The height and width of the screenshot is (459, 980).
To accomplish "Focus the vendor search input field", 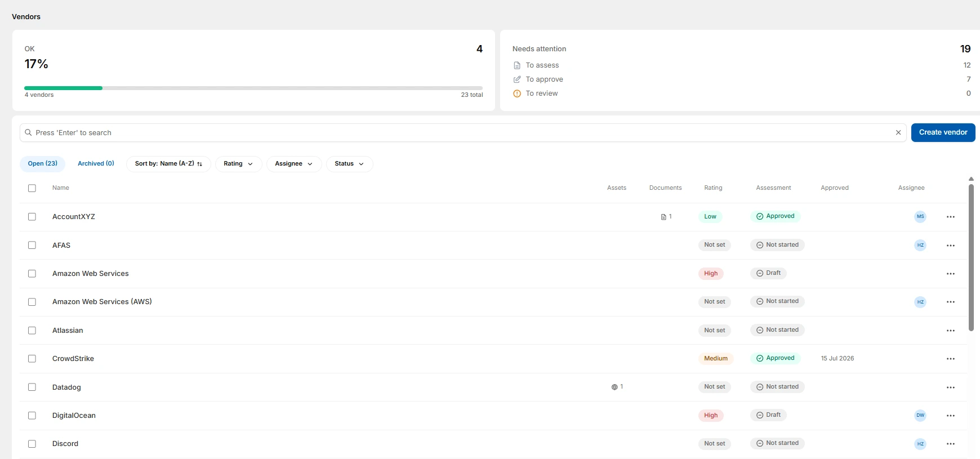I will pyautogui.click(x=462, y=133).
